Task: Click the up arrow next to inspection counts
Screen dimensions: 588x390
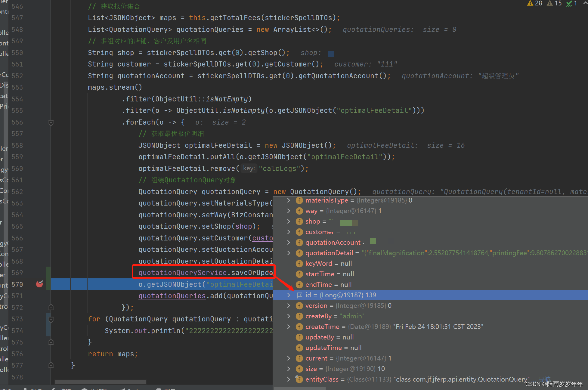Action: (x=585, y=3)
